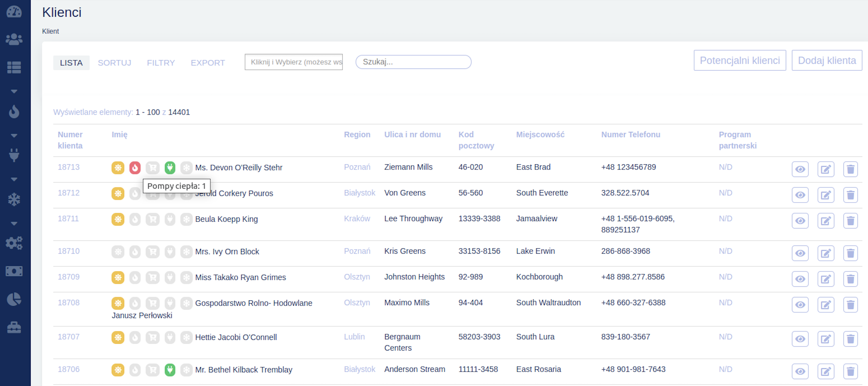
Task: Click the grey snowflake icon for client 18713
Action: 186,168
